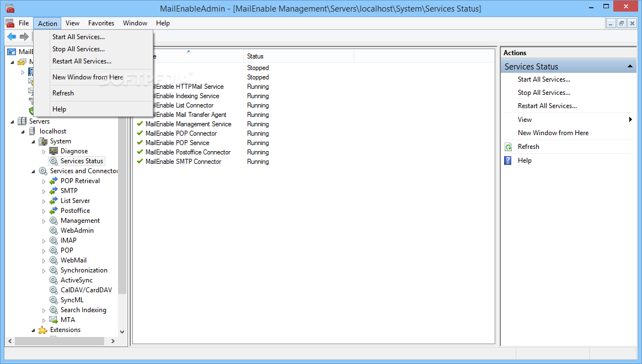Click the ActiveSync gear icon
Image resolution: width=642 pixels, height=364 pixels.
coord(54,280)
